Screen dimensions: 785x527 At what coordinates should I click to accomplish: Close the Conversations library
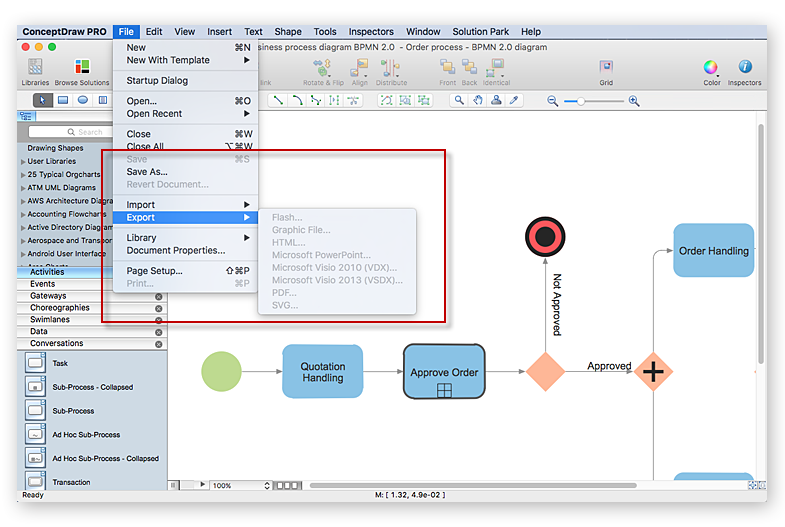[x=158, y=344]
